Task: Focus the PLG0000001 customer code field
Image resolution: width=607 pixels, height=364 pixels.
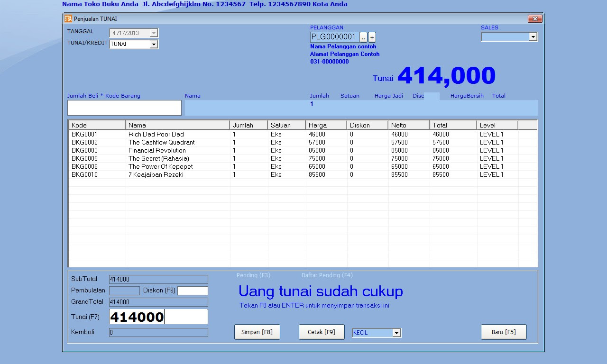Action: (334, 37)
